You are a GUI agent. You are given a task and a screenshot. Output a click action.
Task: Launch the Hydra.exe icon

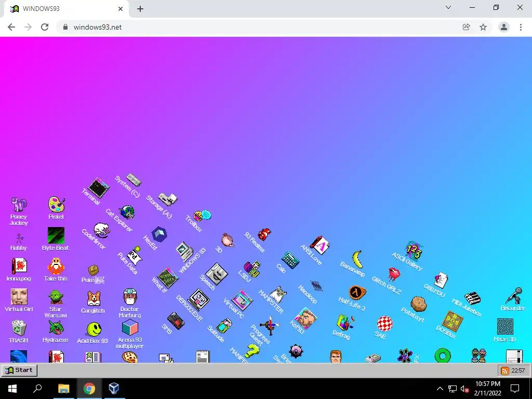56,328
